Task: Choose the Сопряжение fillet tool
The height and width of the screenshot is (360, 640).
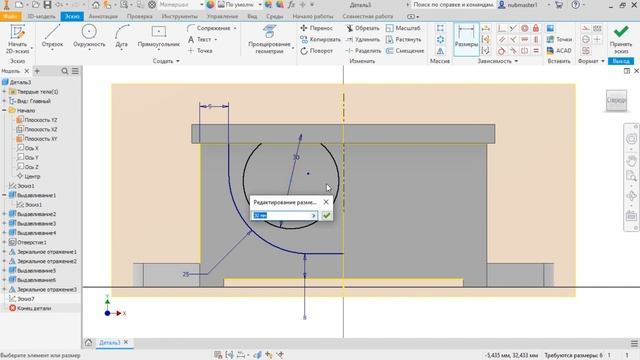Action: [x=211, y=28]
